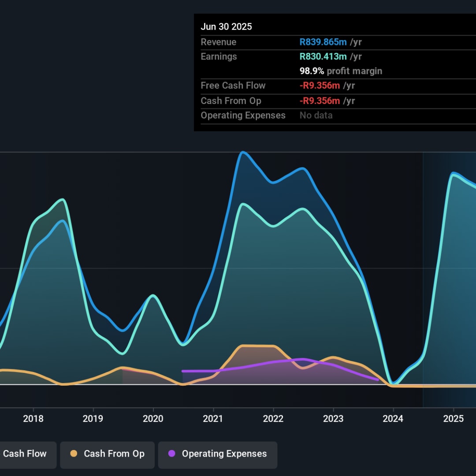
Task: Click the Jun 30 2025 tooltip date
Action: pos(226,27)
